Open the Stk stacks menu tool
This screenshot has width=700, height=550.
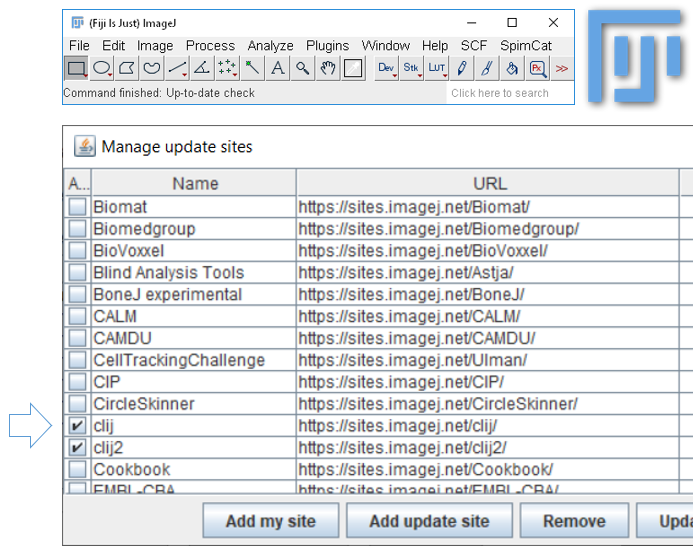click(411, 68)
